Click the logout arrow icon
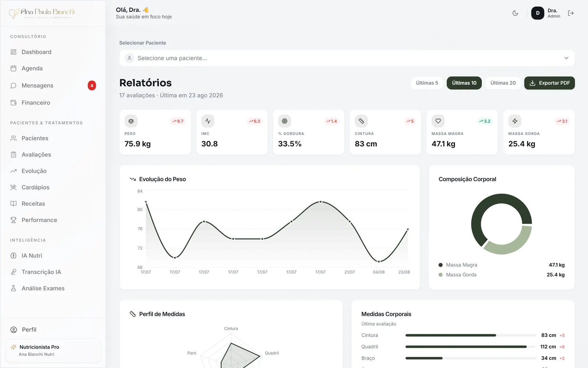Image resolution: width=588 pixels, height=368 pixels. click(x=571, y=13)
